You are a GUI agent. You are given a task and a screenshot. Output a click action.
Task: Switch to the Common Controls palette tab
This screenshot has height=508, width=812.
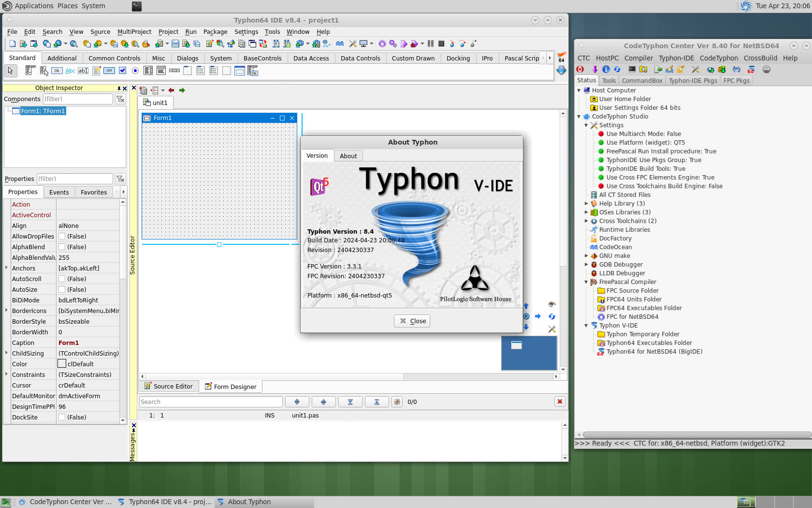pos(115,58)
